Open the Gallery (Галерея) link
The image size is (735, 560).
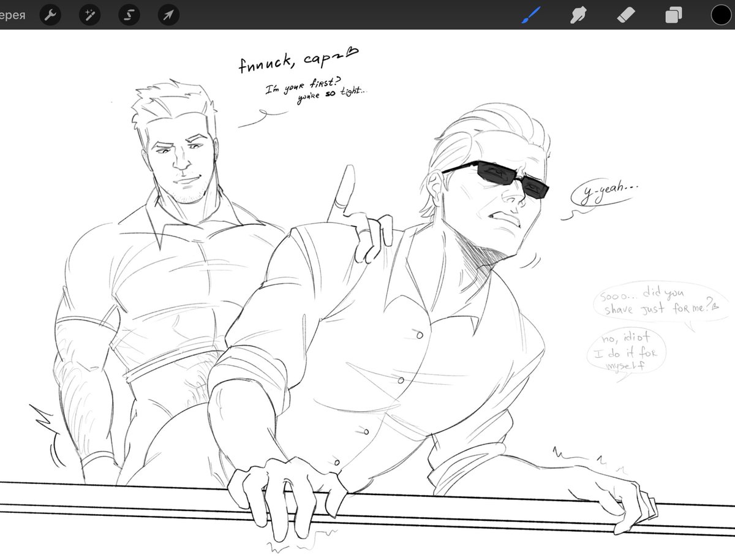click(12, 15)
